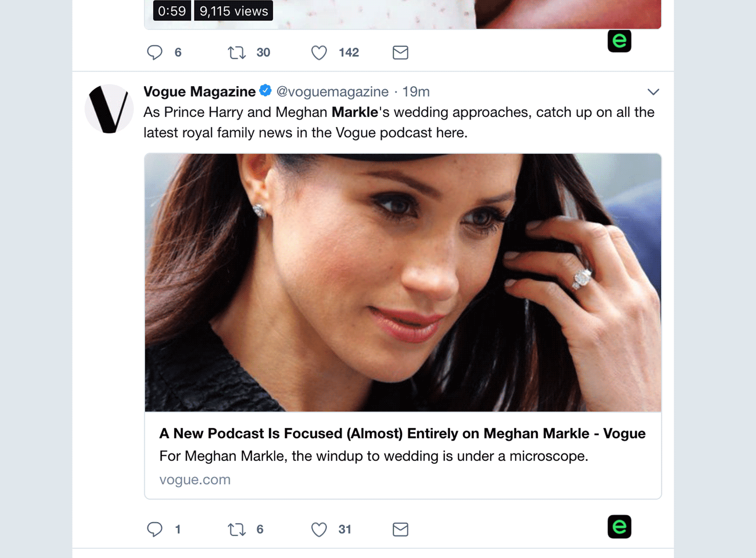Expand the Vogue tweet options chevron
The image size is (756, 558).
653,92
